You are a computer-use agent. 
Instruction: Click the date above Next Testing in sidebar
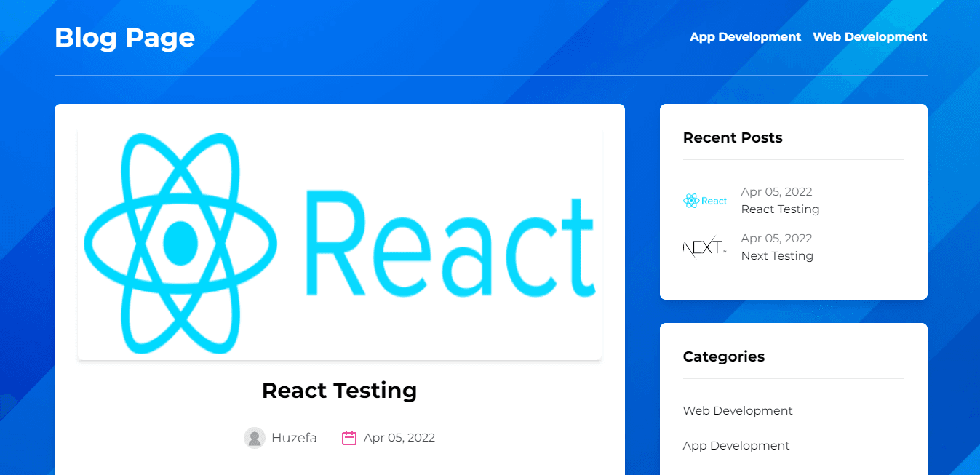point(776,239)
